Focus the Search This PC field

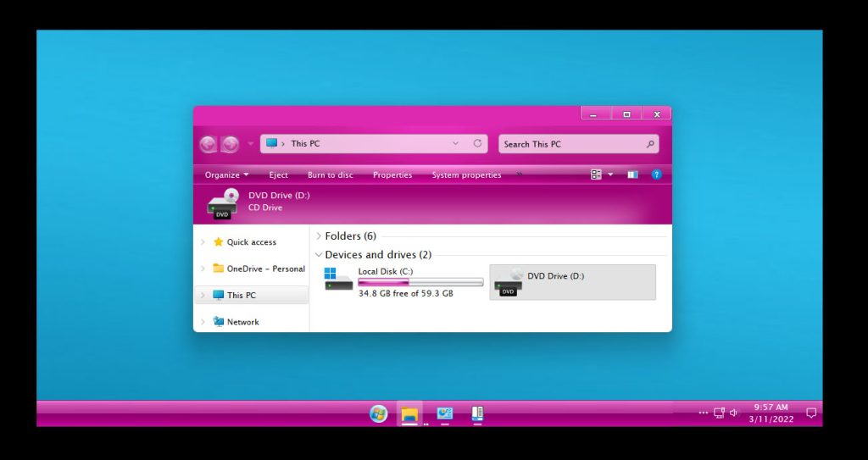578,144
